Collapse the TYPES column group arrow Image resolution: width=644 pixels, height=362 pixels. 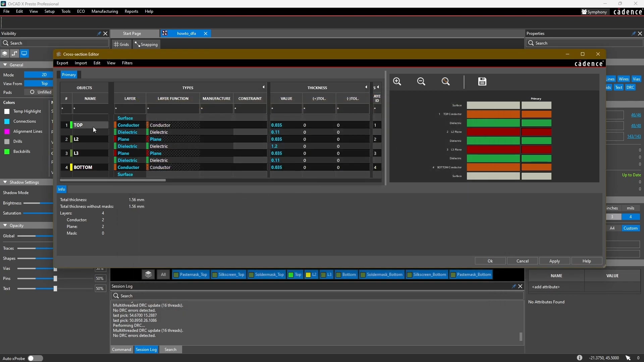[264, 87]
